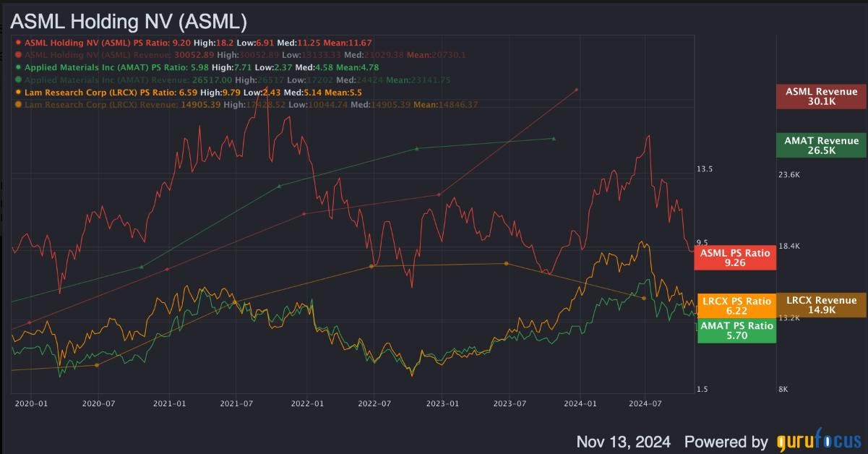Click the dim dot beside Lam Research Revenue legend

(18, 103)
